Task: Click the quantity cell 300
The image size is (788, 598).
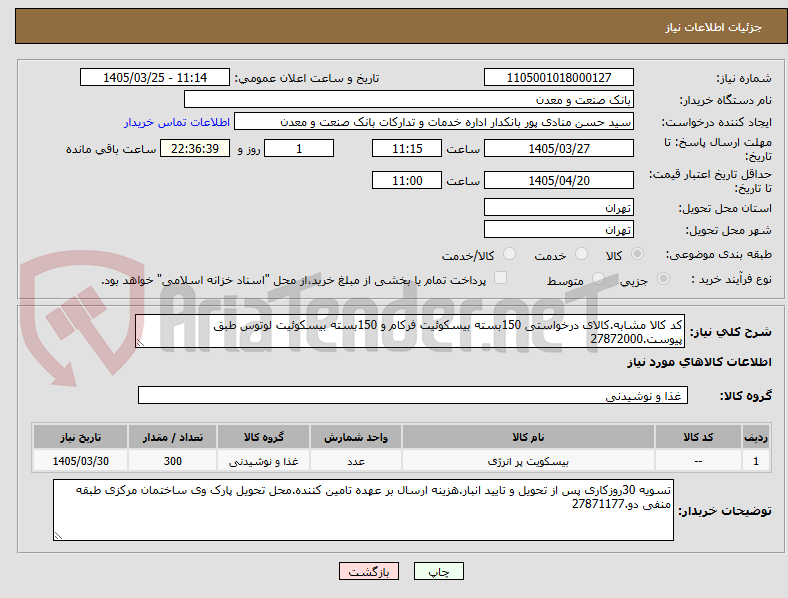Action: (172, 461)
